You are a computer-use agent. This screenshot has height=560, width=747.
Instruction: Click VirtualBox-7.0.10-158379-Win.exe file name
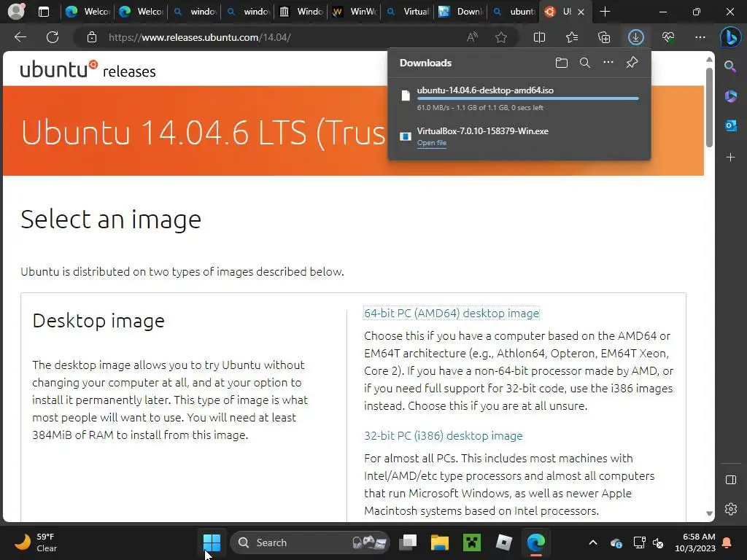point(483,131)
